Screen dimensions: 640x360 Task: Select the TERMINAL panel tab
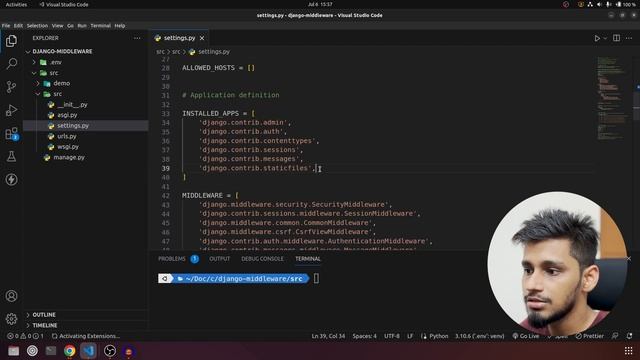[308, 259]
